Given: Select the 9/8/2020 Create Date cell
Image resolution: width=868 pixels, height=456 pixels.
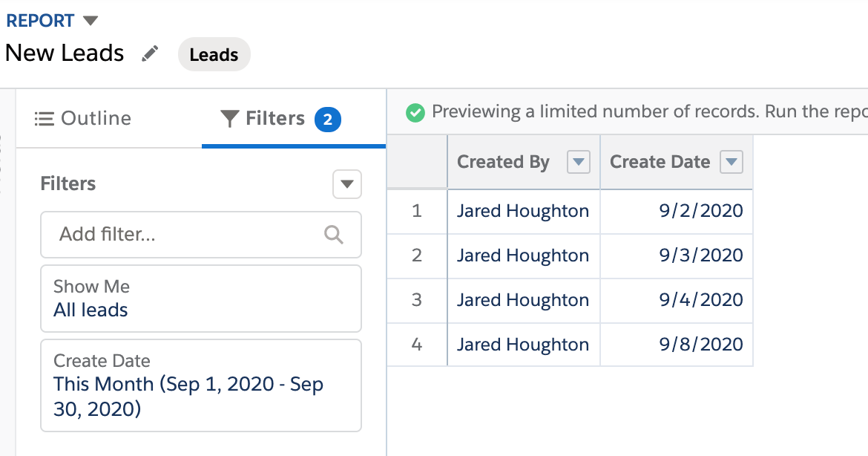Looking at the screenshot, I should tap(700, 345).
